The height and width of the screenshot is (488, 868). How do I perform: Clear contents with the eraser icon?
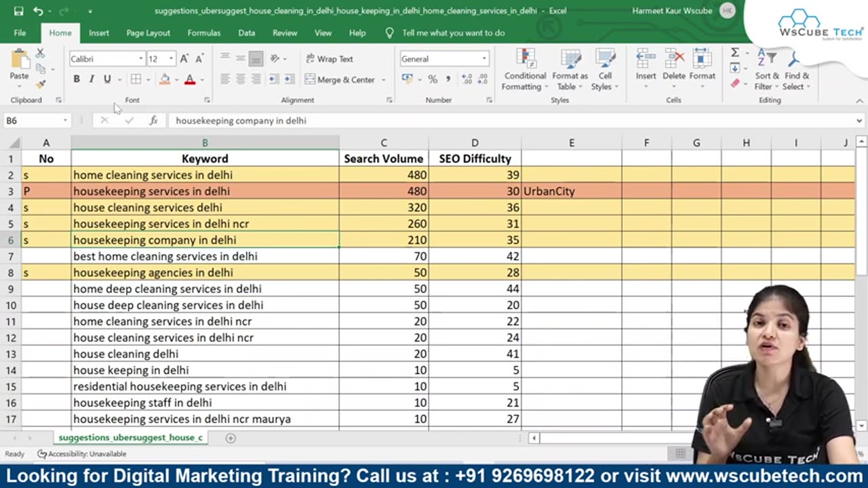point(735,84)
